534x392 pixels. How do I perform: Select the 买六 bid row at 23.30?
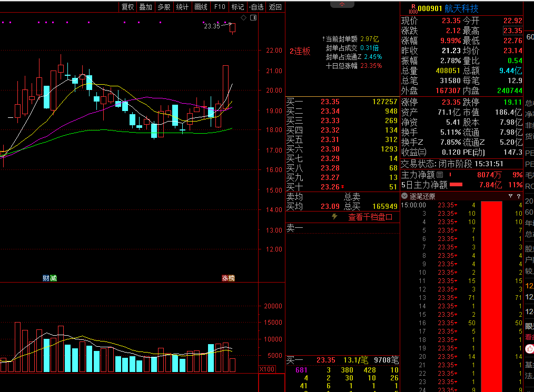coord(342,149)
